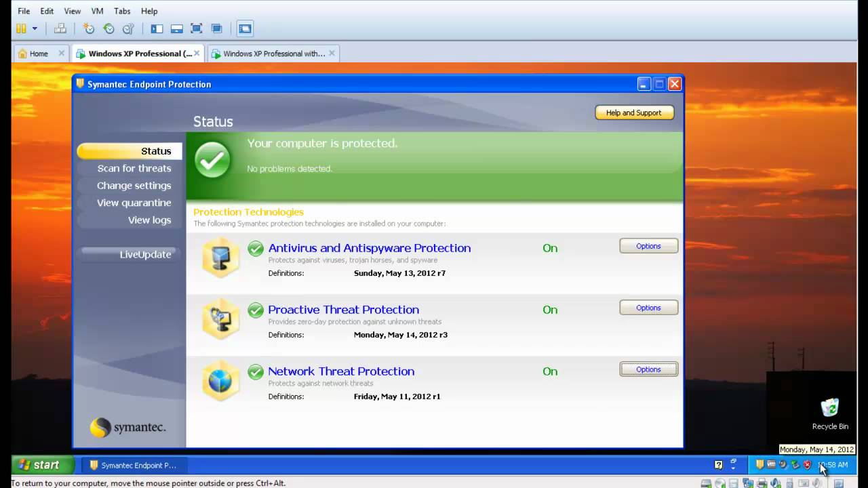Click Options for Antivirus and Antispyware Protection
Viewport: 868px width, 488px height.
(x=648, y=246)
